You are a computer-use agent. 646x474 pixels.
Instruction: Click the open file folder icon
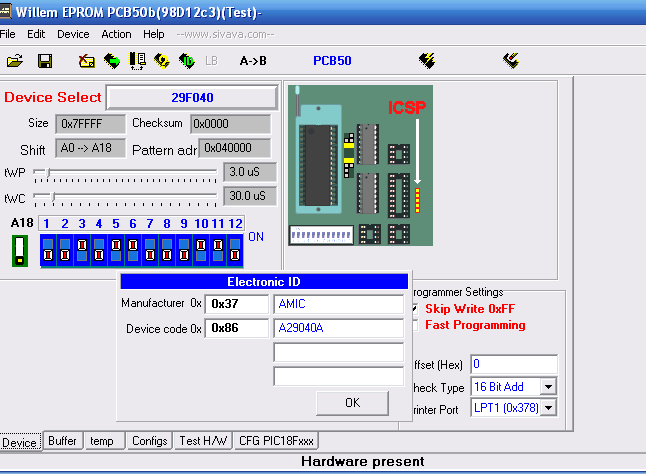click(x=14, y=61)
